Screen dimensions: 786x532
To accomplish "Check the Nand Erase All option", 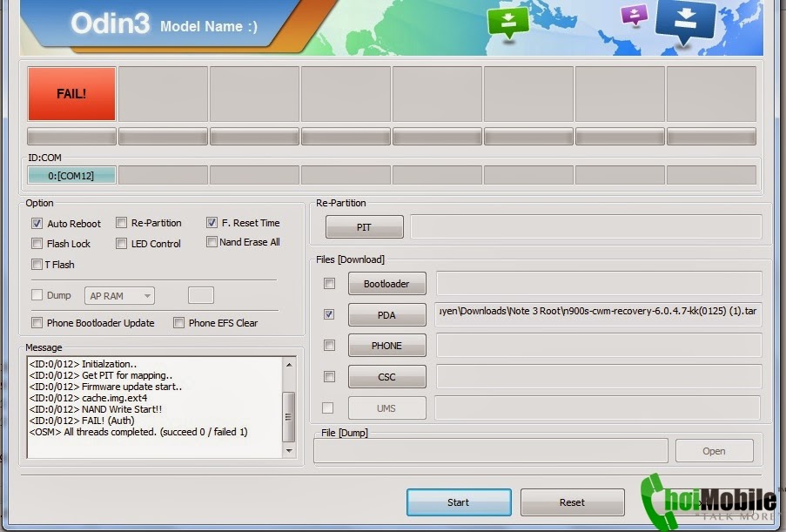I will pyautogui.click(x=212, y=242).
